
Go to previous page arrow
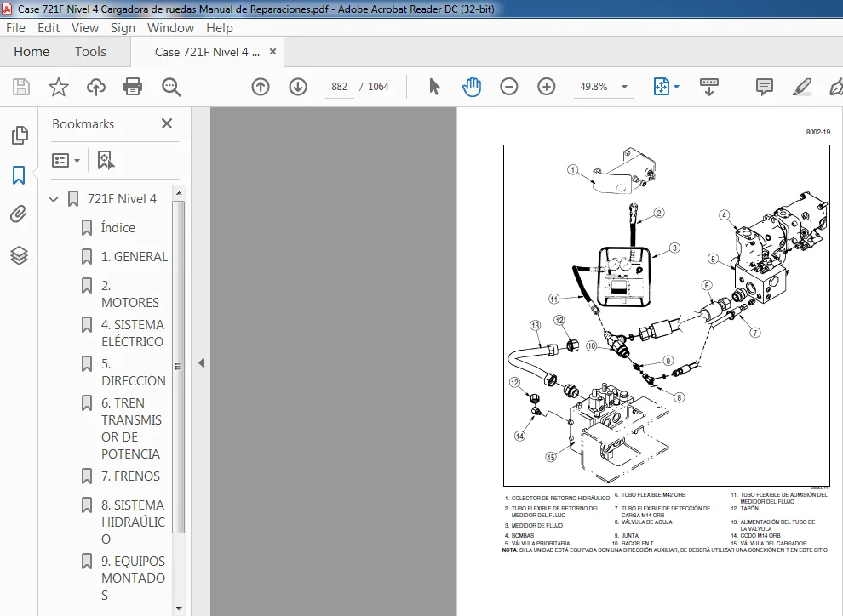pos(261,87)
